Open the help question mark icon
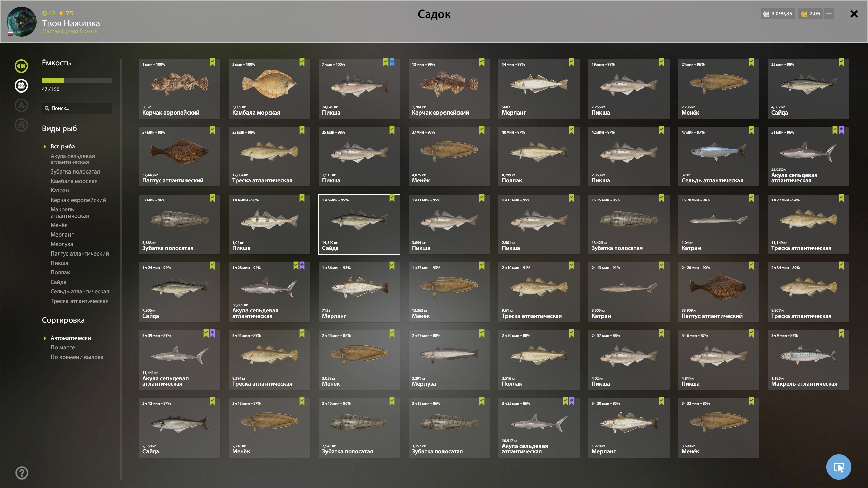 click(x=22, y=473)
